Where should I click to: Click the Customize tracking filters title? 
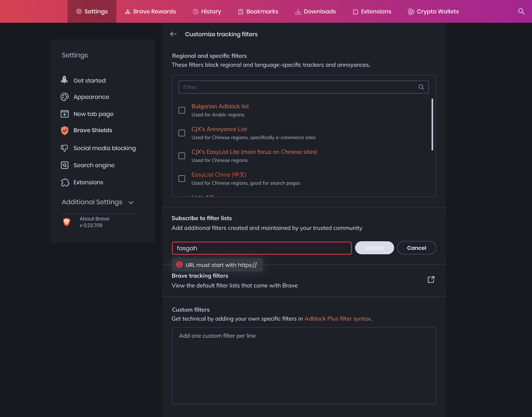[221, 34]
